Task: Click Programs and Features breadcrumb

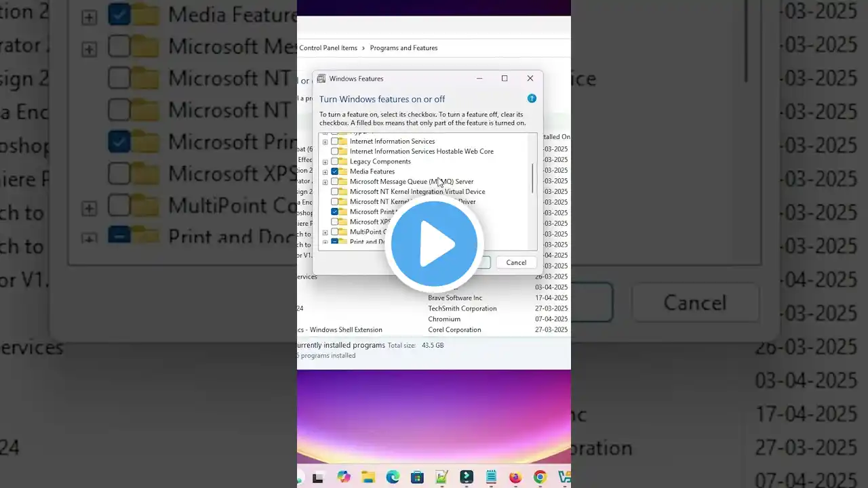Action: (x=403, y=48)
